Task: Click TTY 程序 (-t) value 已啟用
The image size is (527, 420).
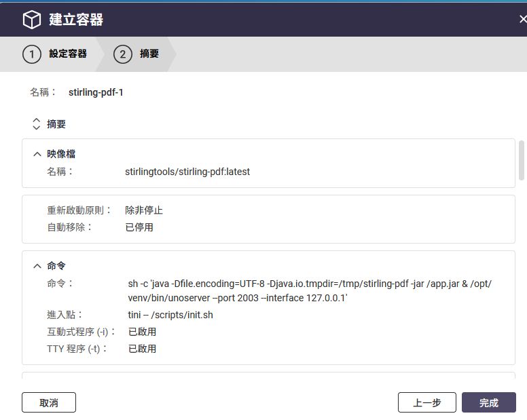Action: point(142,349)
